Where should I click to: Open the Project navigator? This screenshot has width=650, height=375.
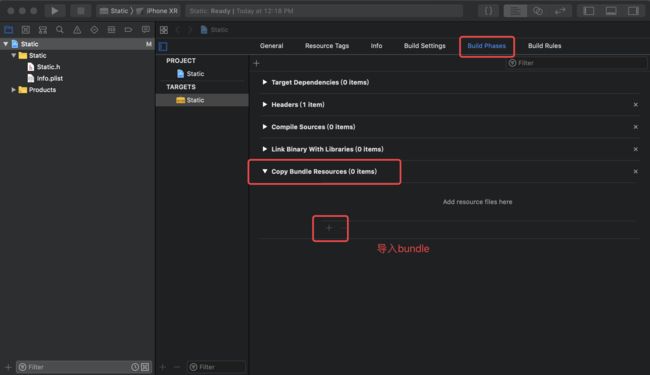tap(9, 30)
